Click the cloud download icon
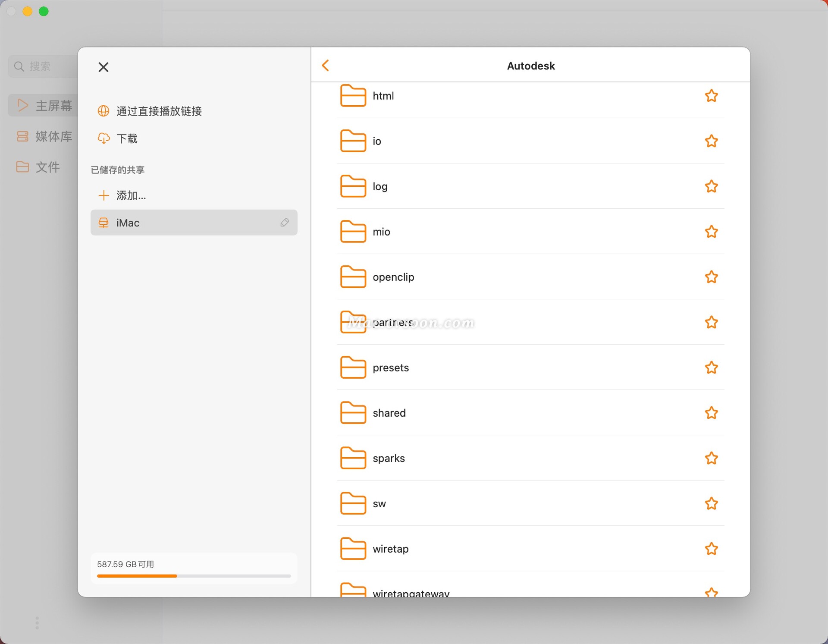This screenshot has height=644, width=828. (x=103, y=138)
